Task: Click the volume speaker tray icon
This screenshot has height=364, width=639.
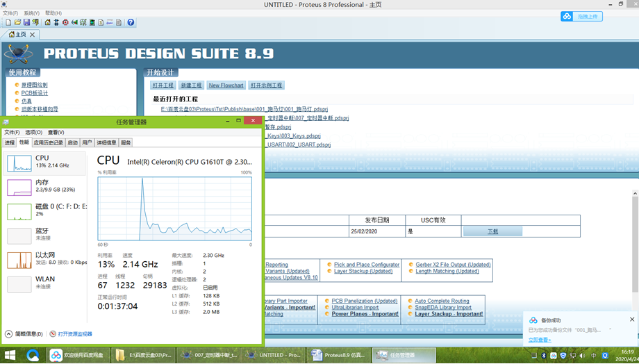Action: tap(582, 356)
